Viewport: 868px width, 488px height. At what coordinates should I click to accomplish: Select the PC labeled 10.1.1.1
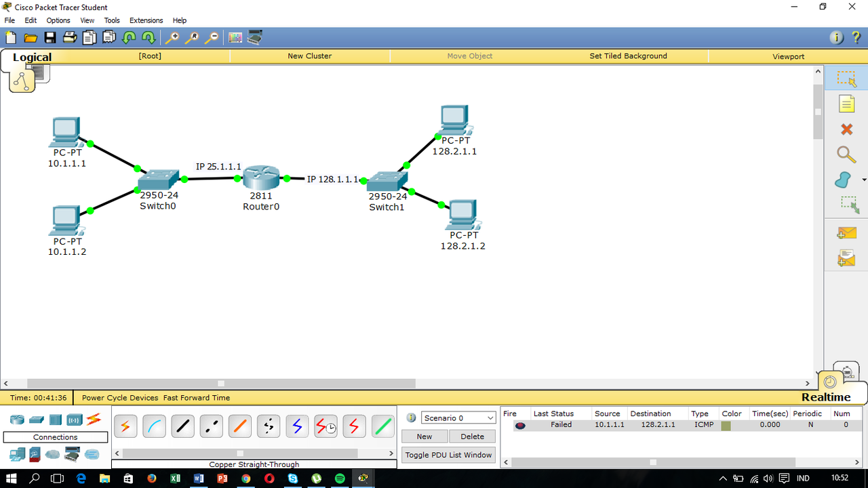click(66, 132)
